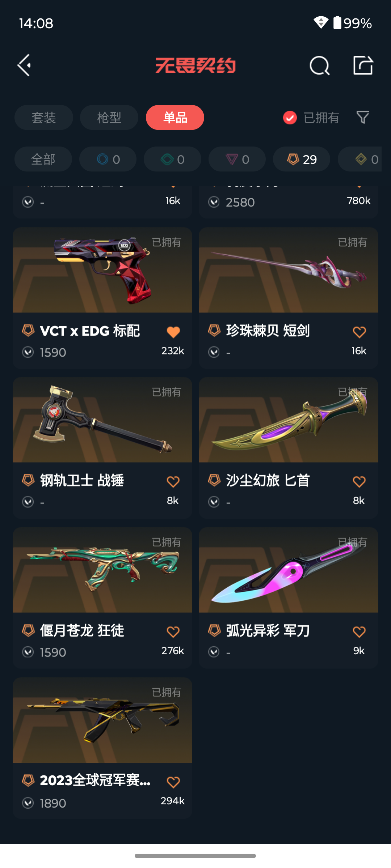
Task: Filter by pink triangle tier chip
Action: click(x=237, y=159)
